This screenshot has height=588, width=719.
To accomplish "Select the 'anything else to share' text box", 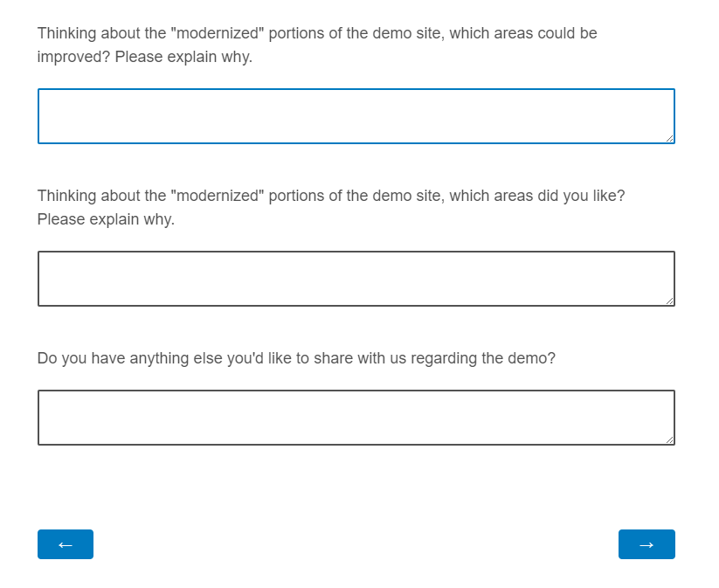I will pyautogui.click(x=356, y=418).
